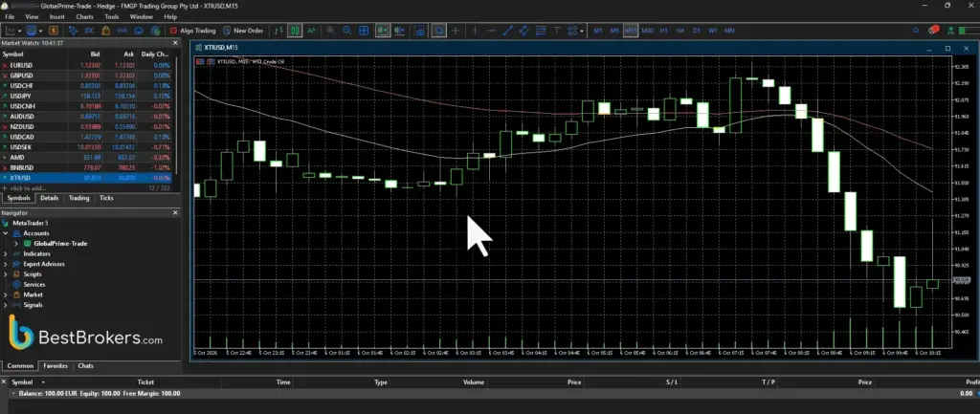Select the crosshair tool
The width and height of the screenshot is (980, 414).
tap(456, 31)
